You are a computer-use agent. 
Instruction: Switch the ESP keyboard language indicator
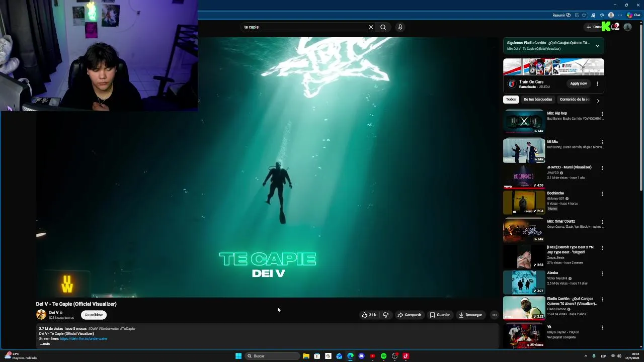tap(603, 356)
